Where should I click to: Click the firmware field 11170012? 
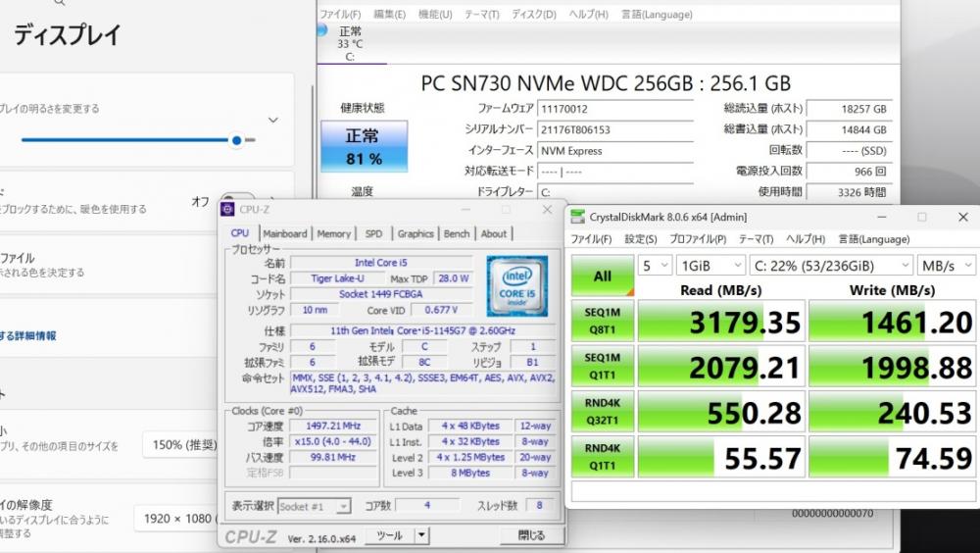[x=615, y=108]
